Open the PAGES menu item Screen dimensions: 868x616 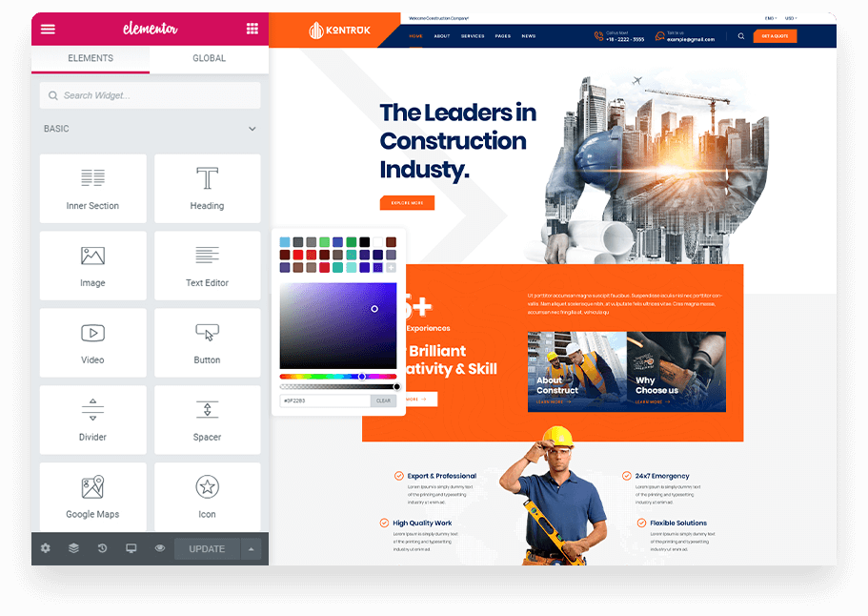tap(503, 36)
